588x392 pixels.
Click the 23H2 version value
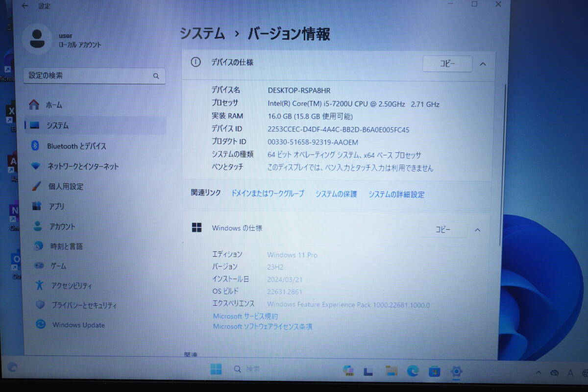(x=275, y=267)
